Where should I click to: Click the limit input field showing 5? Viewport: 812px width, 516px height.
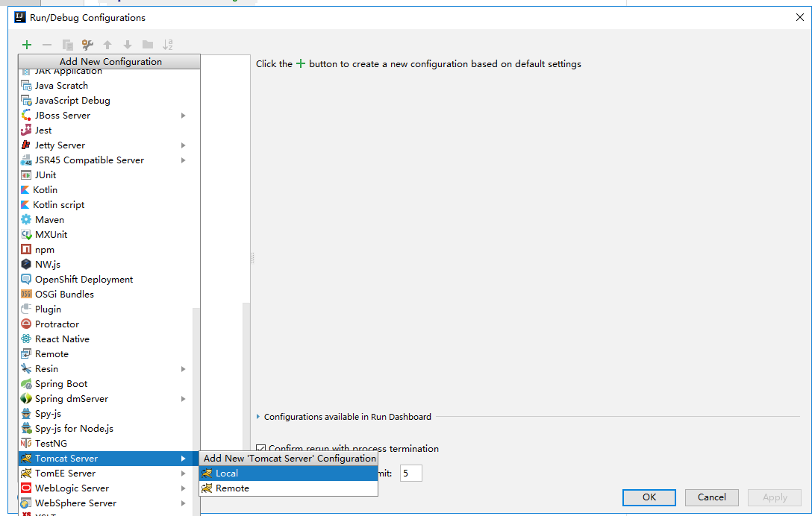[x=410, y=473]
